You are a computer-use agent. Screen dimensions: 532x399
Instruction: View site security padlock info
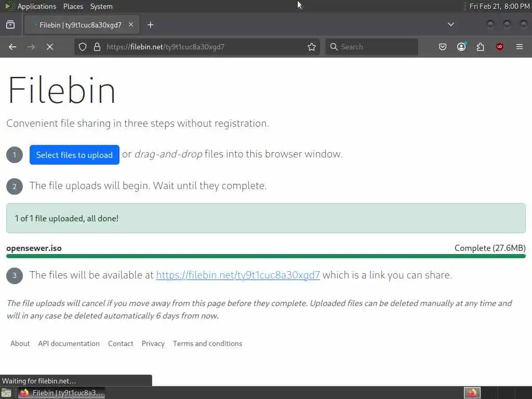pos(97,47)
